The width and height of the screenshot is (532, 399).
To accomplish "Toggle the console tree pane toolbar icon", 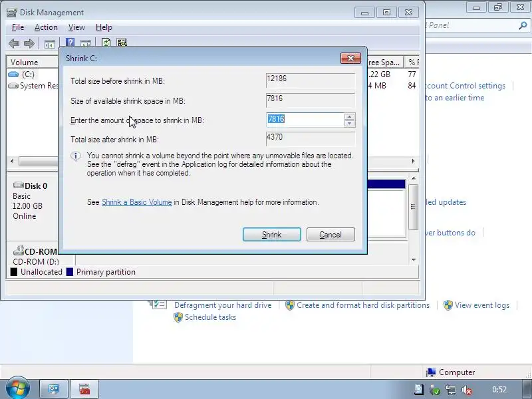I will click(49, 44).
